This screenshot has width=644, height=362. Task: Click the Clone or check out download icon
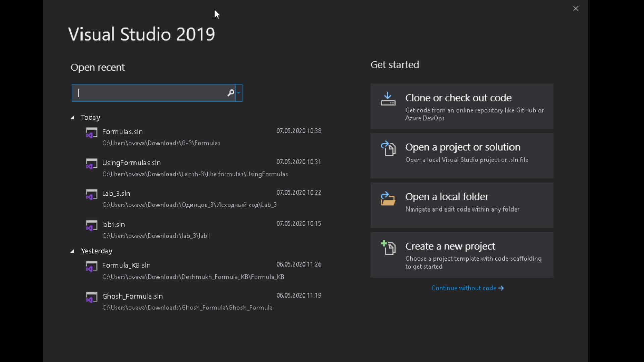point(388,99)
